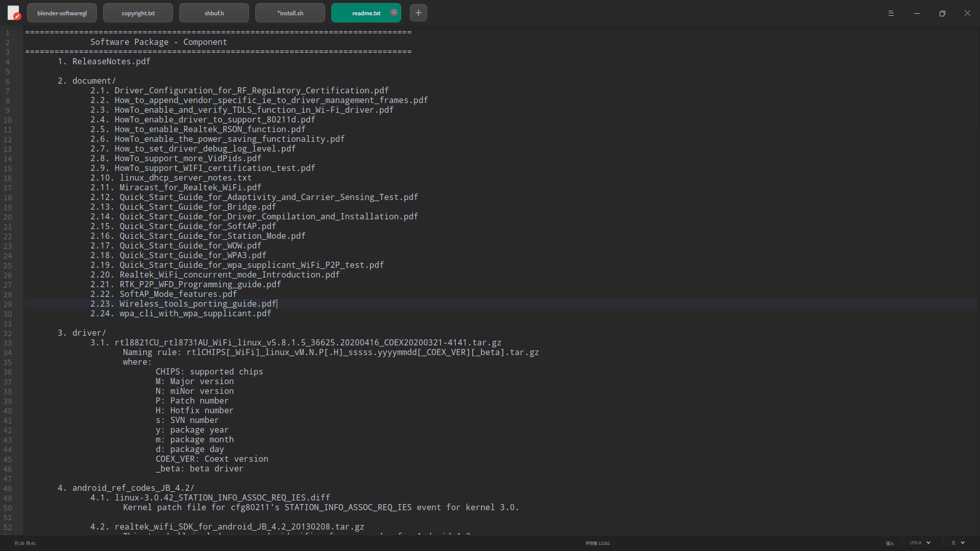Switch to the blender-softwaregl tab
The image size is (980, 551).
pyautogui.click(x=62, y=13)
